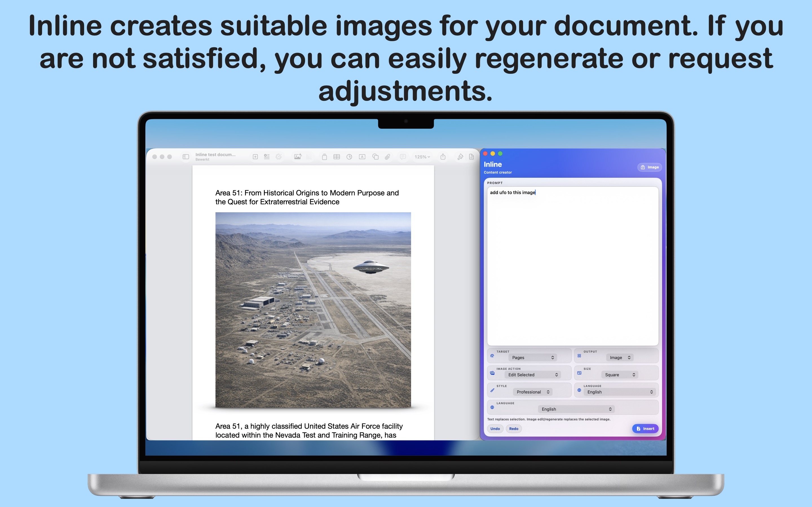Click inside the Prompt text field
The width and height of the screenshot is (812, 507).
pos(572,266)
